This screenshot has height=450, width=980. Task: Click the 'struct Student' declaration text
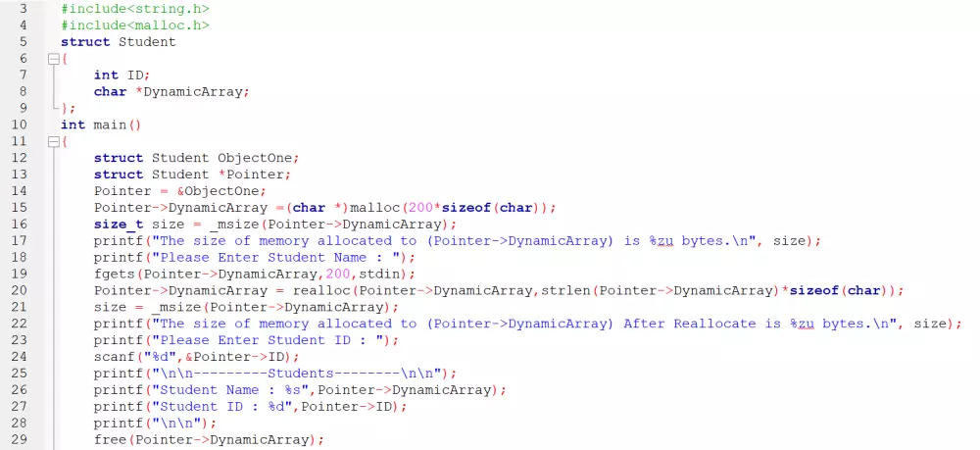(119, 42)
